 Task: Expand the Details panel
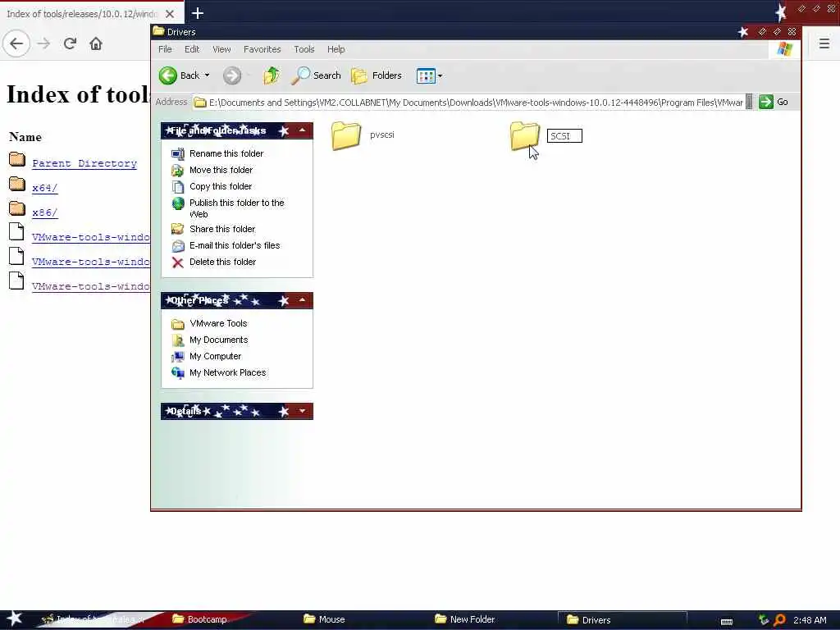(x=302, y=411)
